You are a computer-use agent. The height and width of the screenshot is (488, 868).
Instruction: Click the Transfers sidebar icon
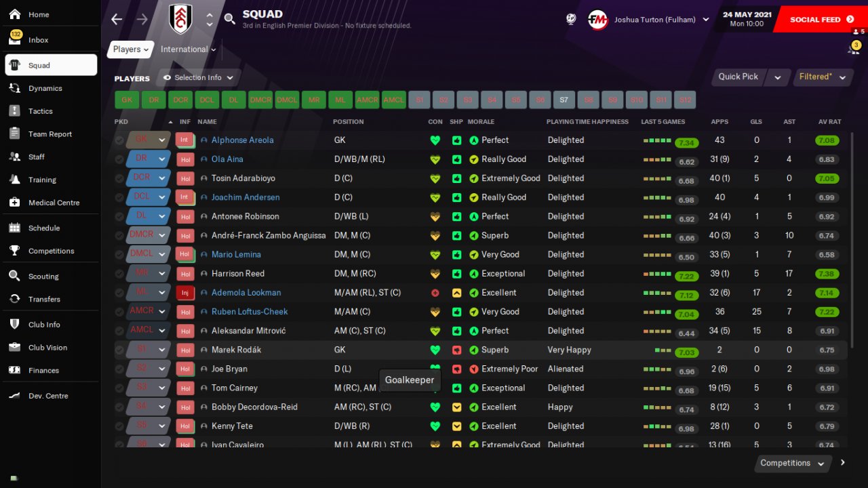click(x=15, y=299)
